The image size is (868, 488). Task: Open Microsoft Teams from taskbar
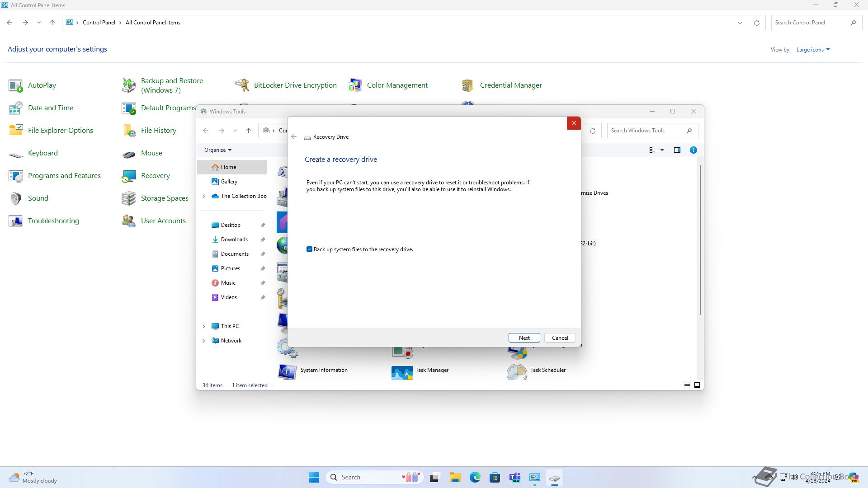(x=514, y=477)
